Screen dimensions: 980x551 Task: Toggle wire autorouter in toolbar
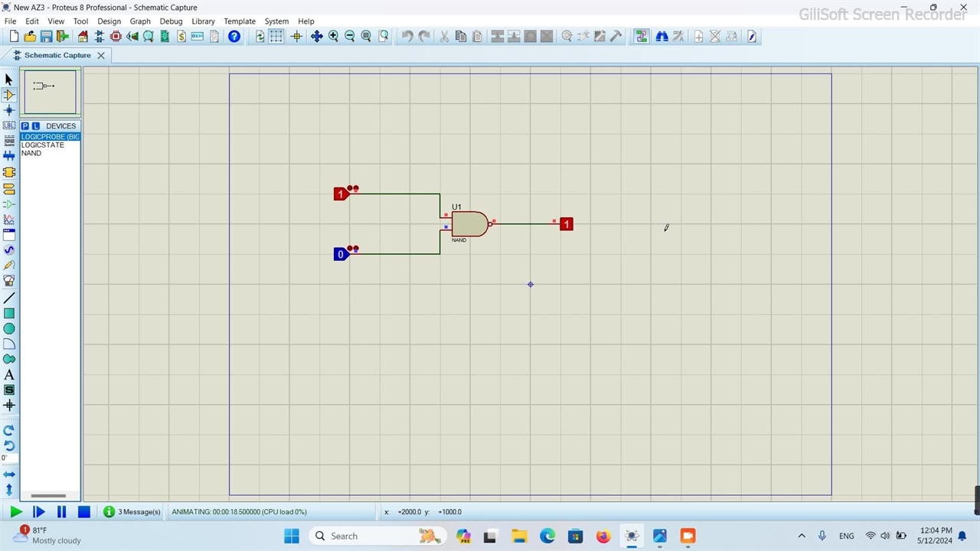click(x=642, y=36)
